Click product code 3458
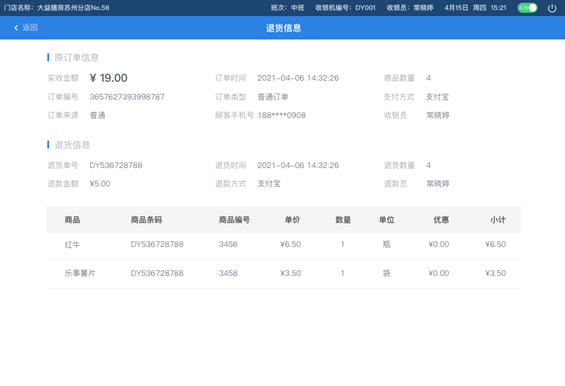 (228, 273)
